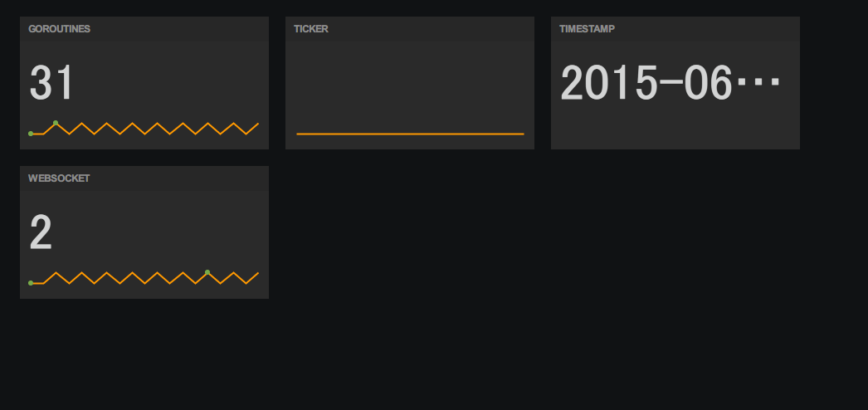Click the green start marker on websocket sparkline
Image resolution: width=868 pixels, height=410 pixels.
[x=31, y=283]
